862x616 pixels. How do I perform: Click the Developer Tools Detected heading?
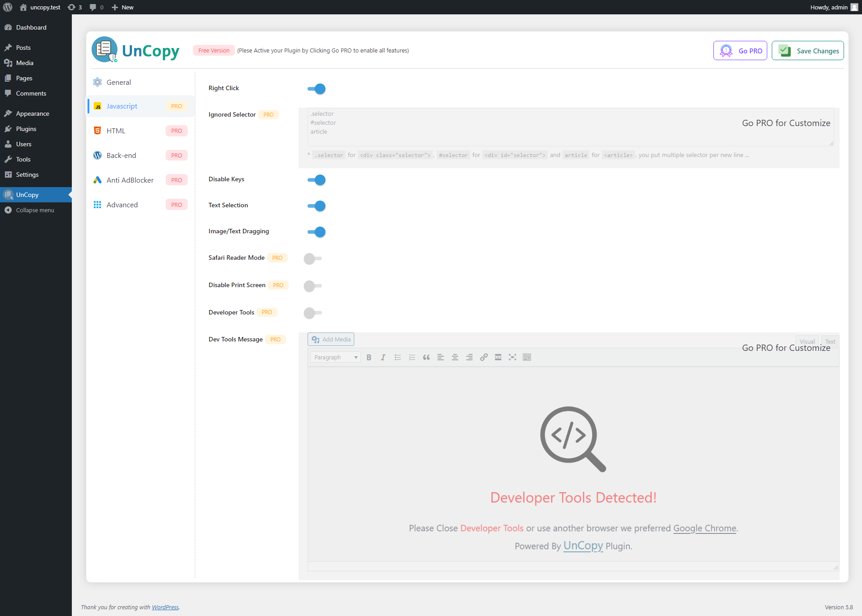click(x=573, y=498)
